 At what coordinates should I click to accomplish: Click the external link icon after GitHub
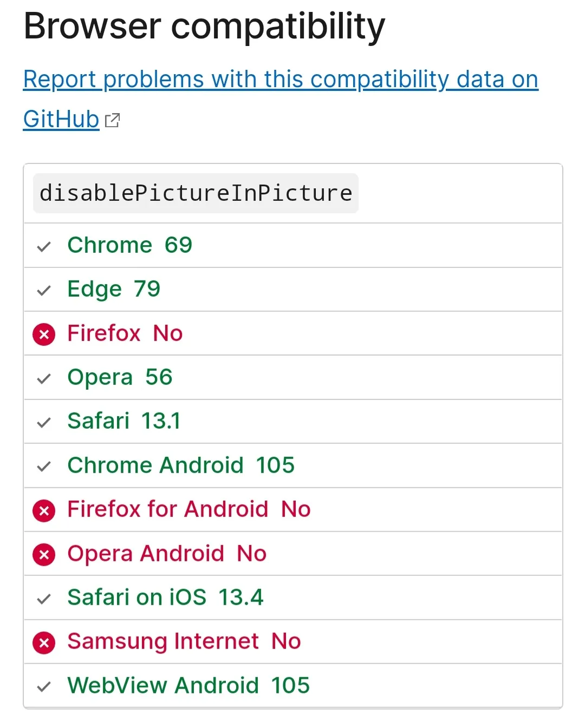(x=112, y=120)
